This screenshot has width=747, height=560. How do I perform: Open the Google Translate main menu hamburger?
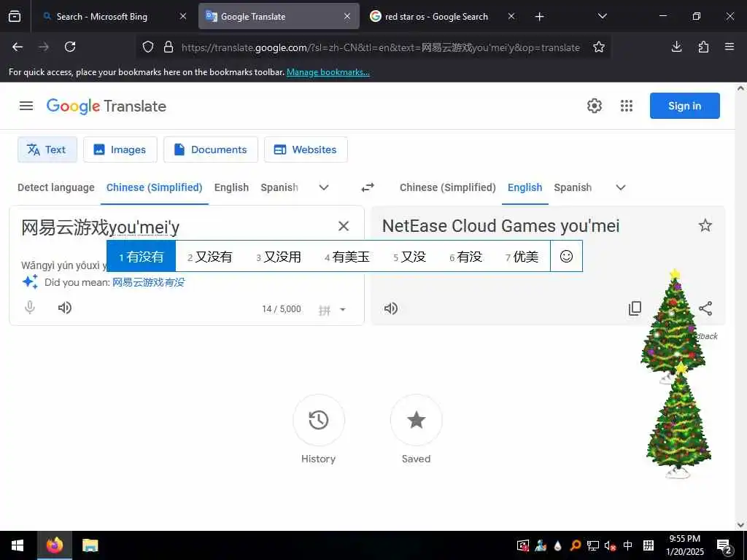(x=26, y=106)
